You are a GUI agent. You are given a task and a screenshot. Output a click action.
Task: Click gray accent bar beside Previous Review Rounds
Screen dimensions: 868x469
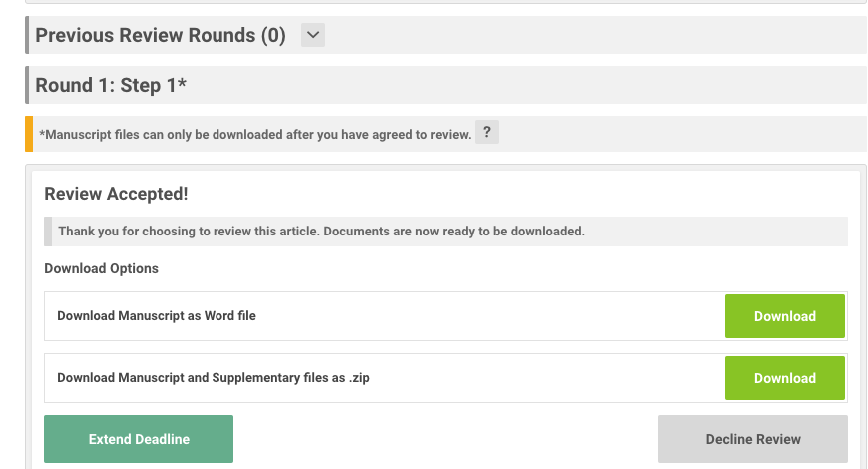pyautogui.click(x=27, y=35)
